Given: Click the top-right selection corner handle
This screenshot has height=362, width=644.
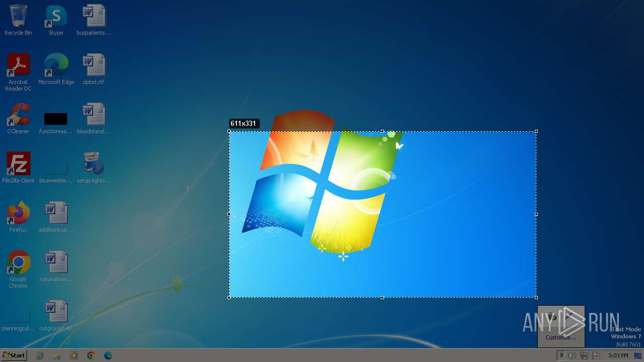Looking at the screenshot, I should (536, 131).
